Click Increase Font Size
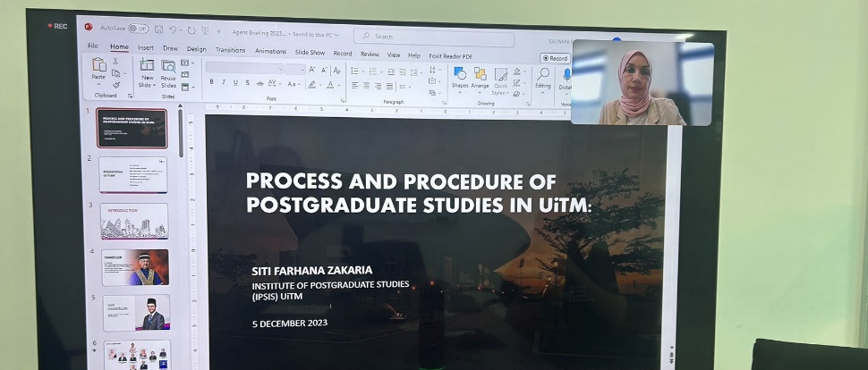Screen dimensions: 868x370 click(x=312, y=70)
